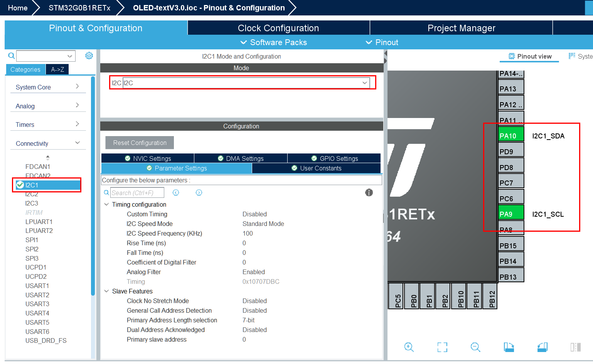Click the STM32G0B1RETx breadcrumb
Viewport: 593px width, 364px height.
tap(79, 8)
